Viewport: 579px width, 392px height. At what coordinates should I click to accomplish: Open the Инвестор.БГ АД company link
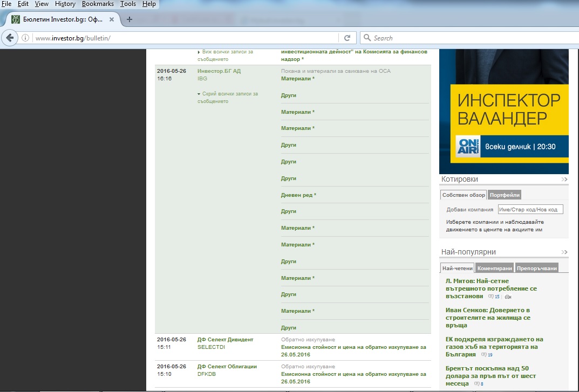point(219,71)
